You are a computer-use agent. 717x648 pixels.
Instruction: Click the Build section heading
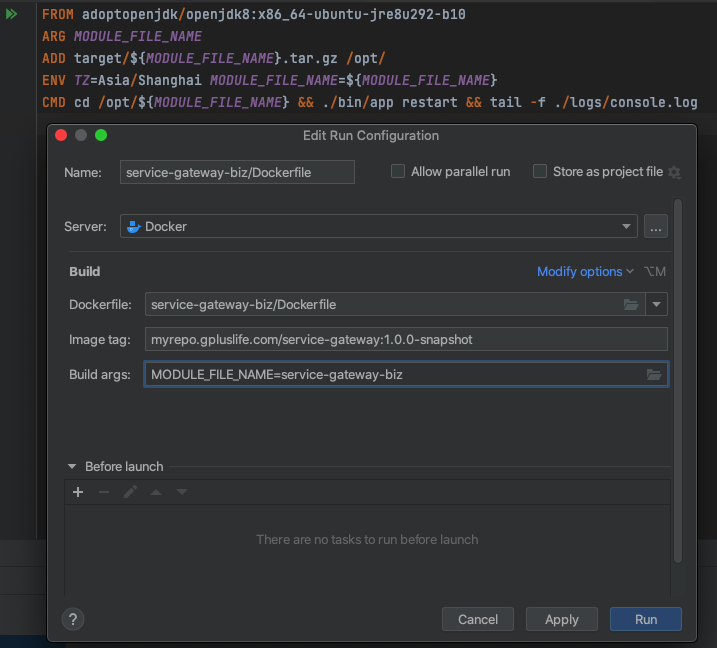click(85, 272)
